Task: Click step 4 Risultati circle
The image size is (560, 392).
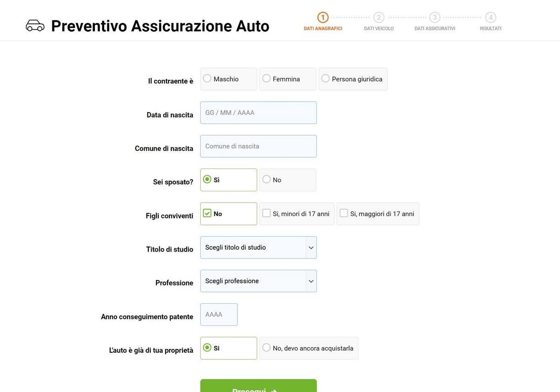Action: coord(490,17)
